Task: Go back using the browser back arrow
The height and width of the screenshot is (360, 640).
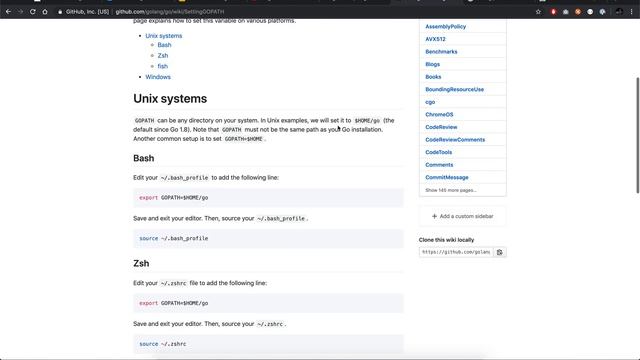Action: (x=8, y=12)
